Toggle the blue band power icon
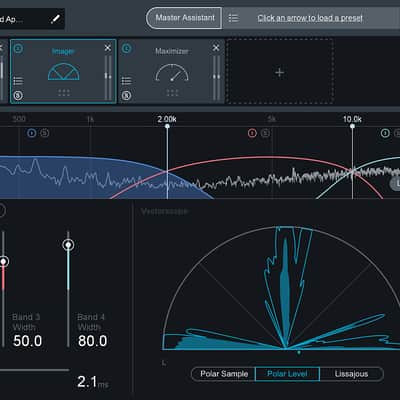This screenshot has width=400, height=400. (x=32, y=133)
